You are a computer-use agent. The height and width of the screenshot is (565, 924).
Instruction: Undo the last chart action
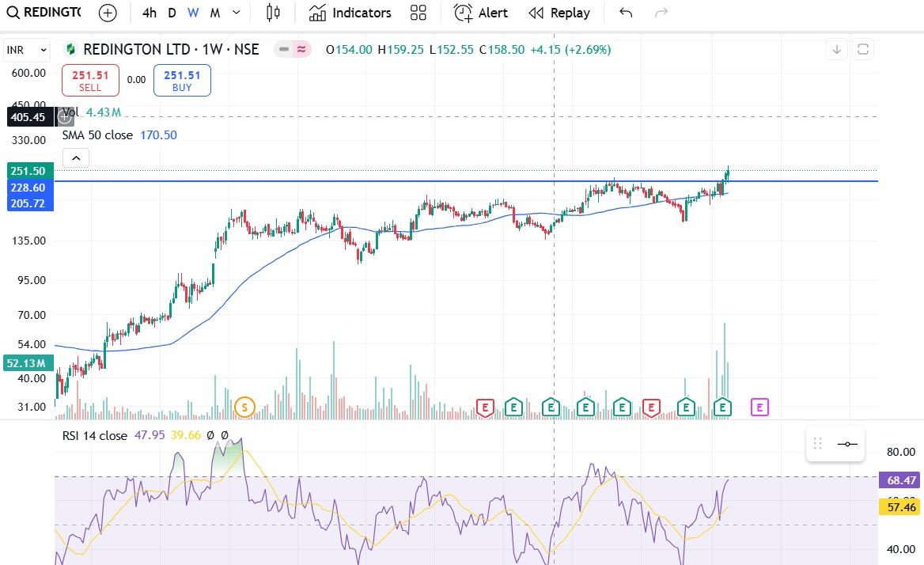tap(626, 13)
